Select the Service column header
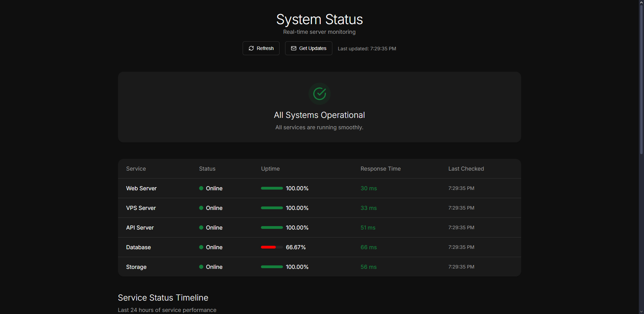Screen dimensions: 644x314 [x=136, y=169]
